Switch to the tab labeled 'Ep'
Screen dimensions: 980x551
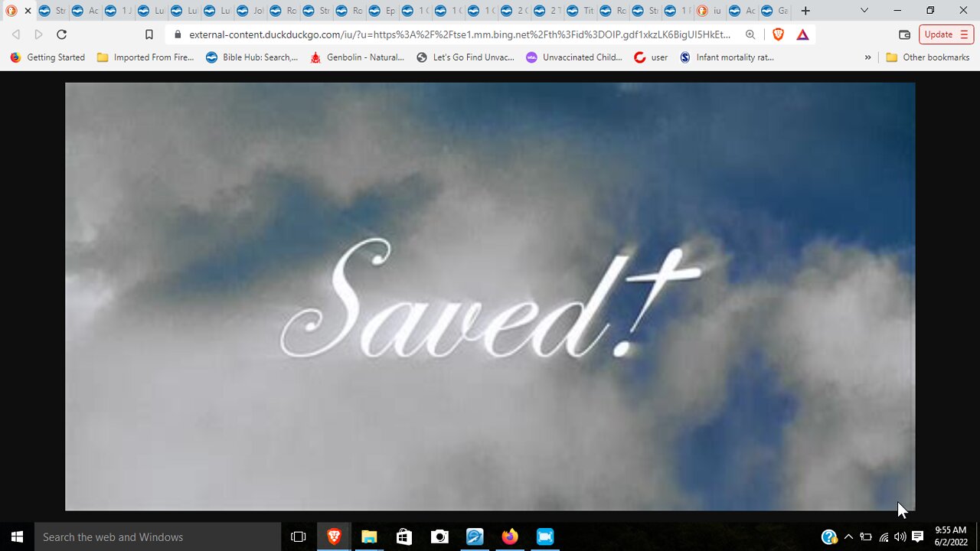[382, 11]
